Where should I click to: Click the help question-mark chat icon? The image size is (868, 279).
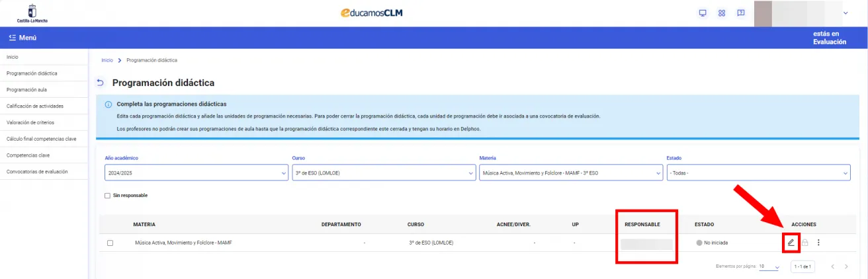tap(741, 13)
